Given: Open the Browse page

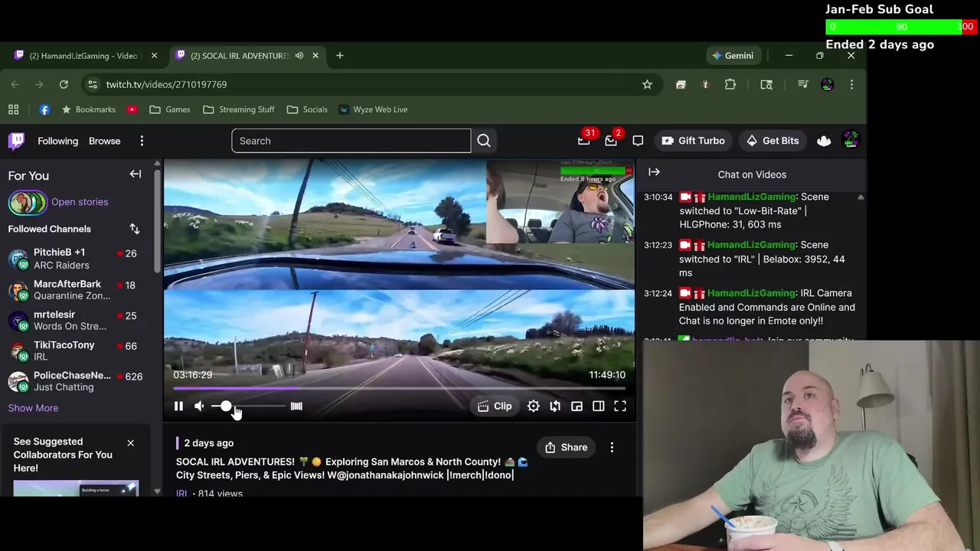Looking at the screenshot, I should pos(104,141).
